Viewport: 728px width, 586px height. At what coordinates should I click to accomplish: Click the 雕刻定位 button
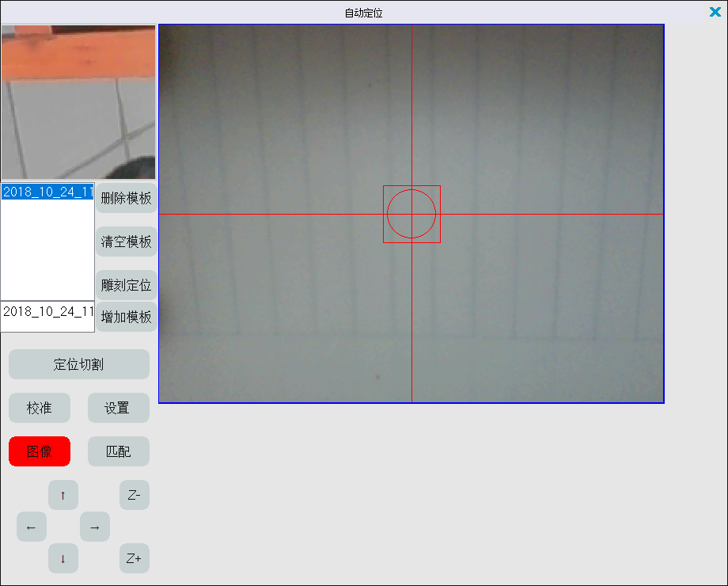pos(127,285)
